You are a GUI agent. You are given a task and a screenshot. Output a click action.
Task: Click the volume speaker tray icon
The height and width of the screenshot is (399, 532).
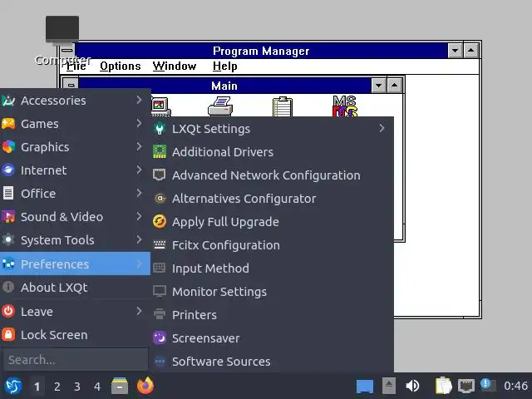412,386
